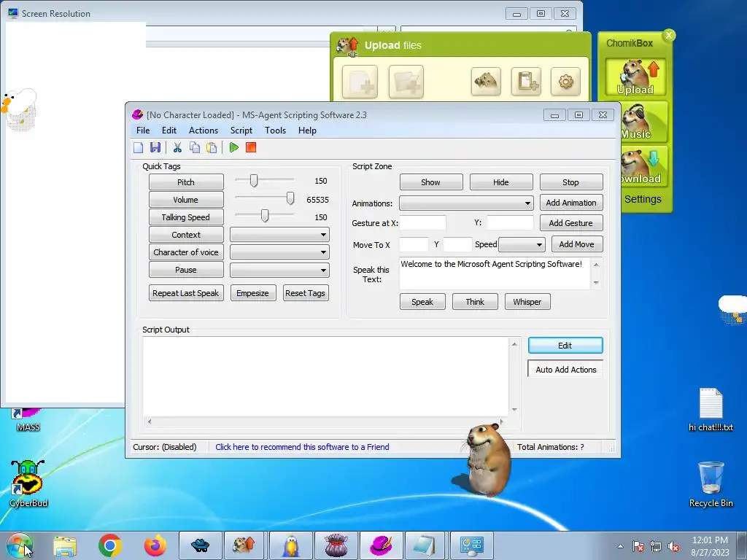Click the pink hat MS-Agent taskbar icon

[381, 545]
